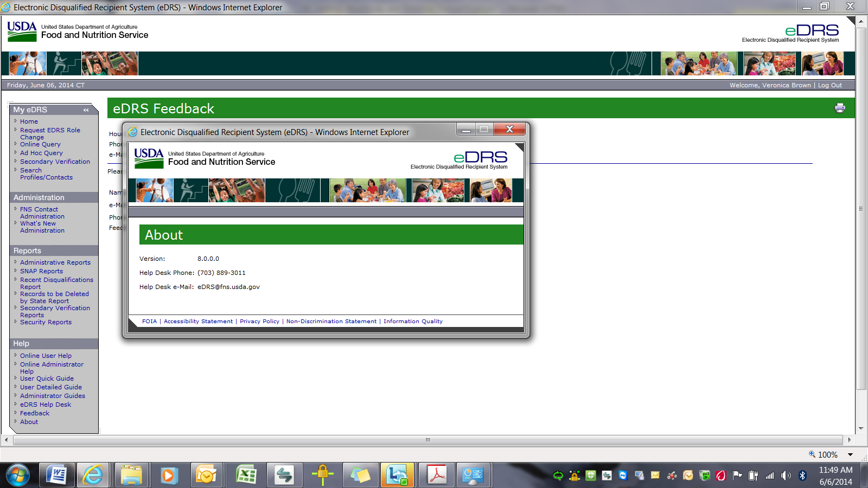Go to Online Query

(40, 144)
